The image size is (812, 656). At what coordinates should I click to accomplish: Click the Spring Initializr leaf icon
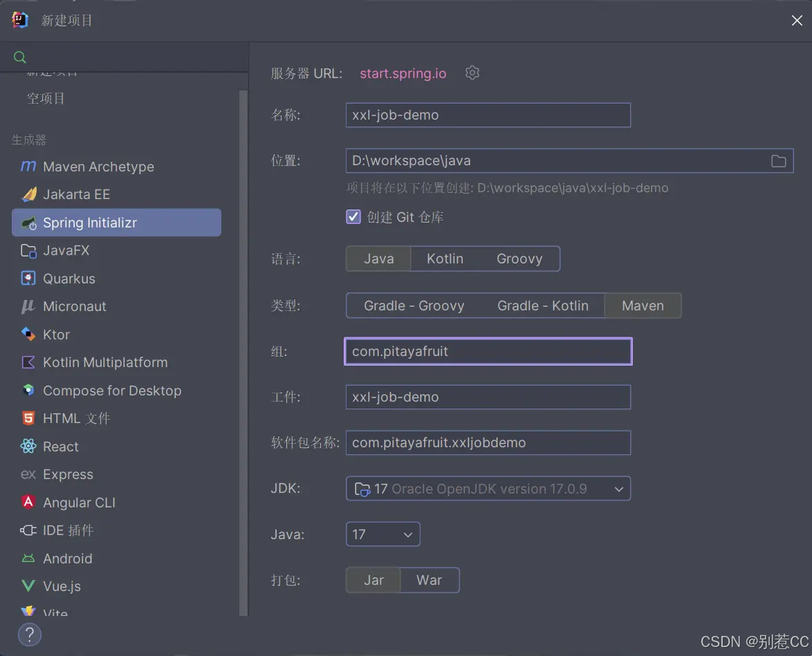[x=28, y=223]
